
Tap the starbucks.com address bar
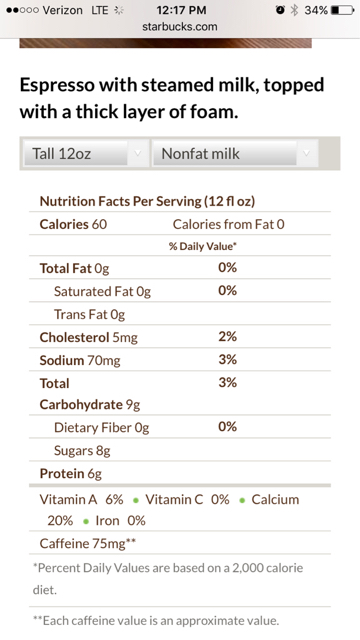click(180, 27)
